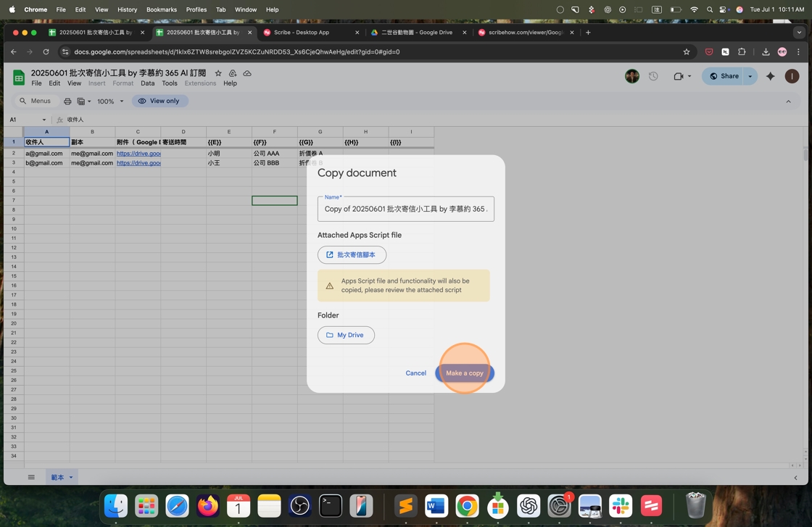Screen dimensions: 812x527
Task: Select column A header
Action: pyautogui.click(x=46, y=131)
